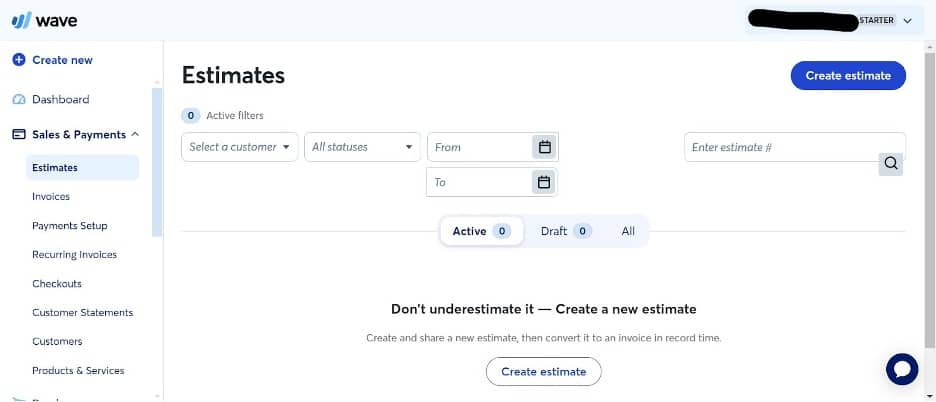Click the Create new plus icon
The image size is (936, 402).
[x=19, y=60]
